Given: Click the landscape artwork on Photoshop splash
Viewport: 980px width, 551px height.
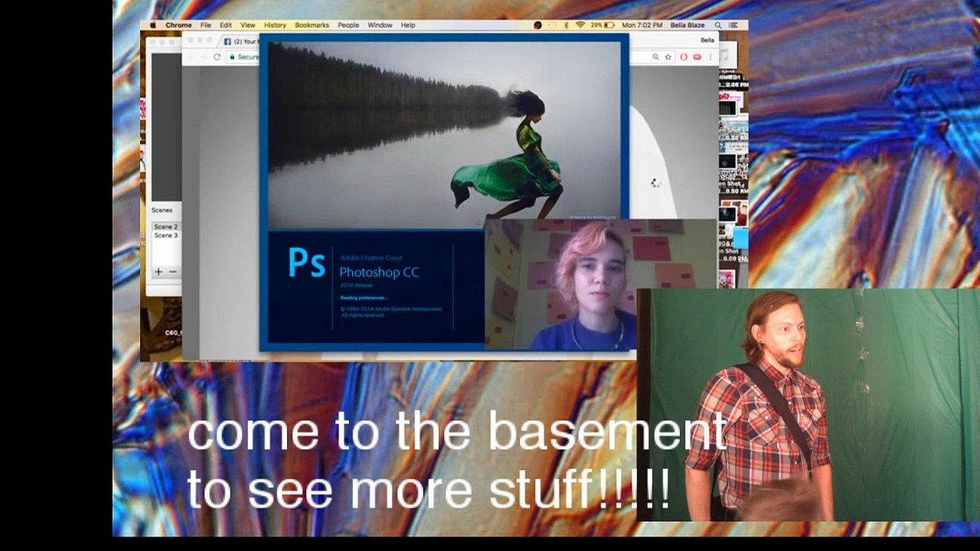Looking at the screenshot, I should (444, 135).
